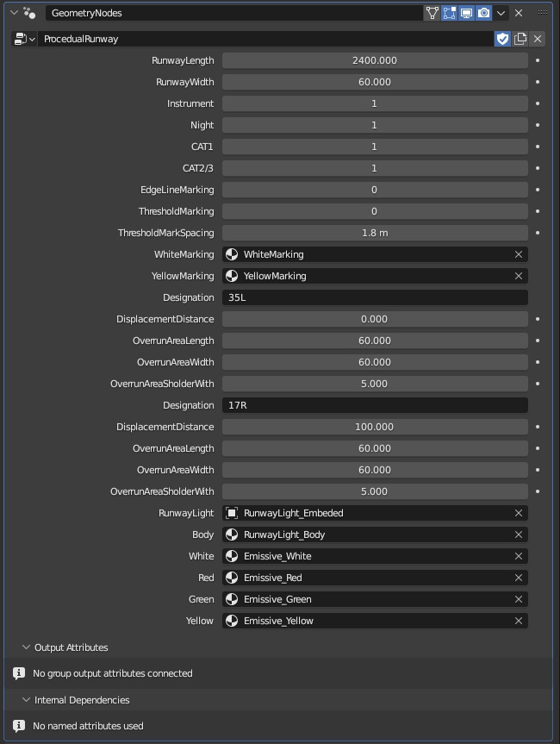Toggle the fake user shield for ProcedualRunway

tap(502, 38)
